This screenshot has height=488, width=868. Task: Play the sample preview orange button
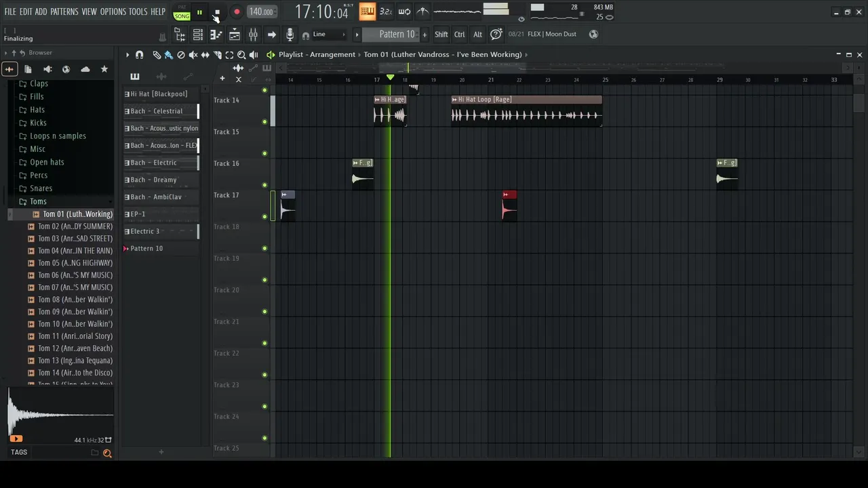coord(16,439)
